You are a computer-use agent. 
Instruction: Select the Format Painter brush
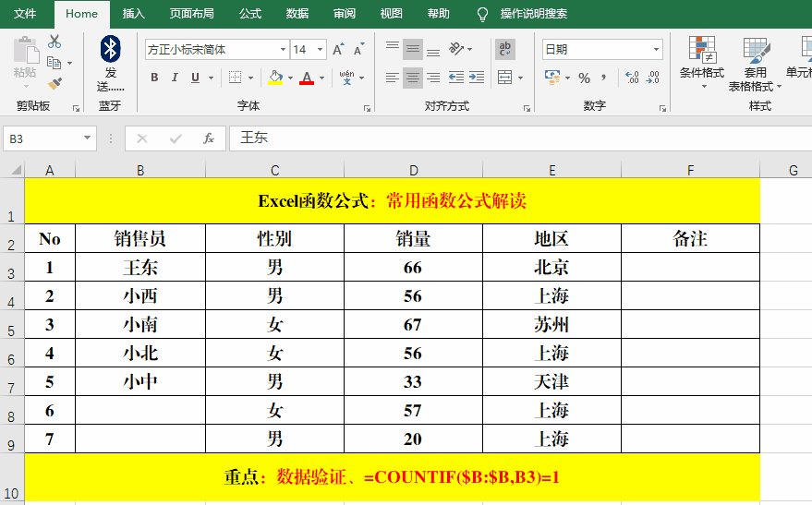coord(55,83)
